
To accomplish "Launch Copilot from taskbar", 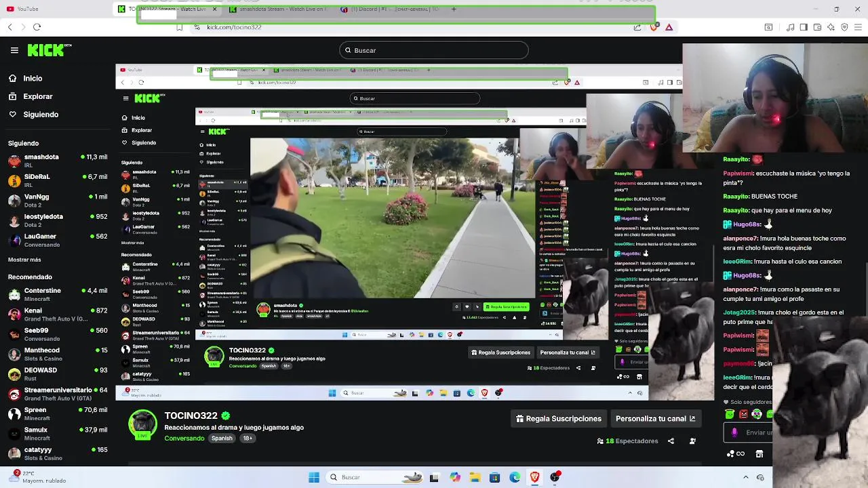I will 455,477.
